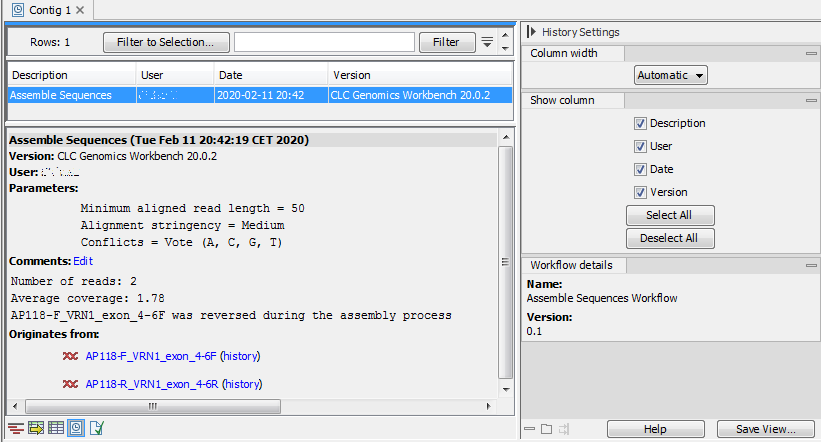Switch to the table view icon
The height and width of the screenshot is (442, 821).
56,429
